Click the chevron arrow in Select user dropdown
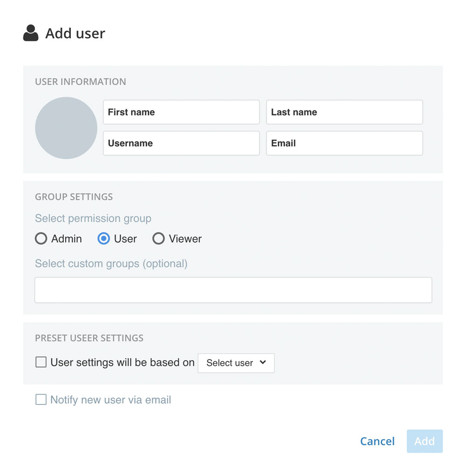The height and width of the screenshot is (476, 466). [x=263, y=362]
